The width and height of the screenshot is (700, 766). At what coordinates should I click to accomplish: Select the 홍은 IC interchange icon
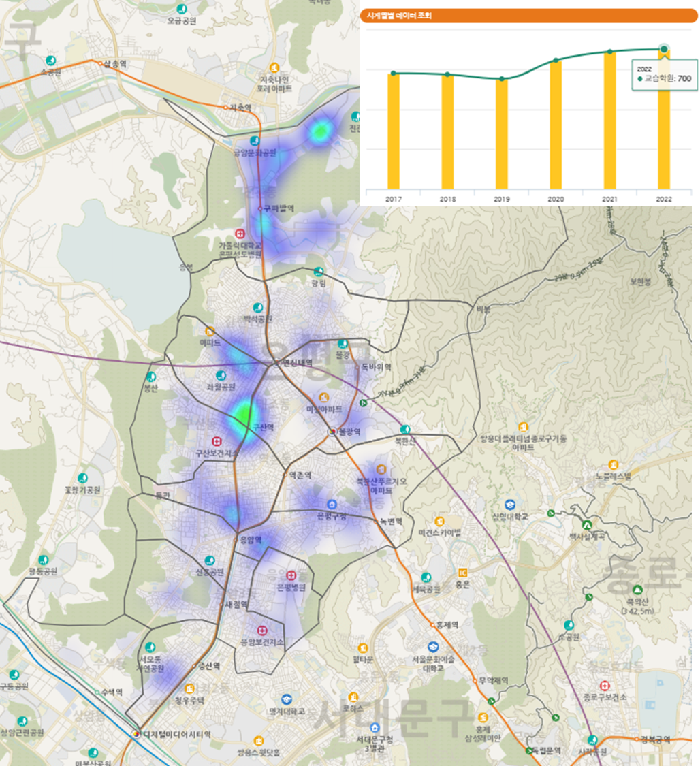click(462, 573)
